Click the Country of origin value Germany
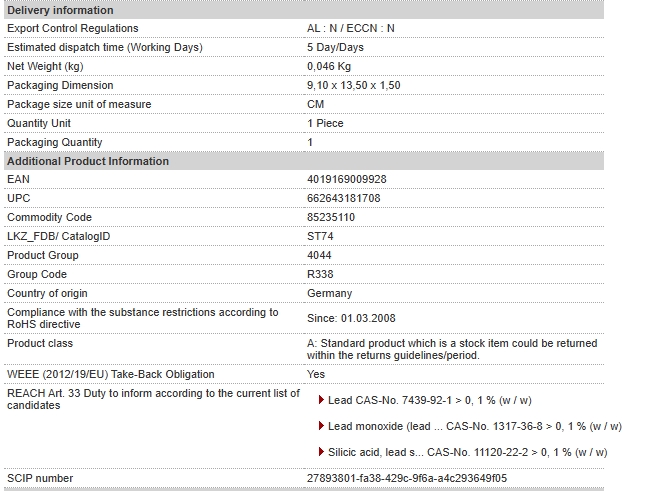Viewport: 655px width, 491px height. (x=330, y=293)
